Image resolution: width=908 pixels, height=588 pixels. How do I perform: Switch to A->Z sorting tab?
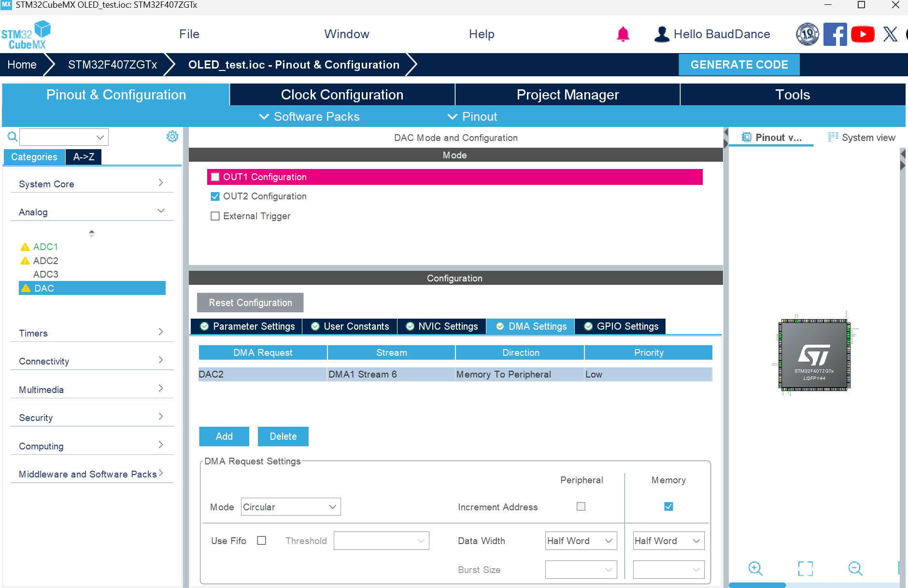click(x=84, y=157)
